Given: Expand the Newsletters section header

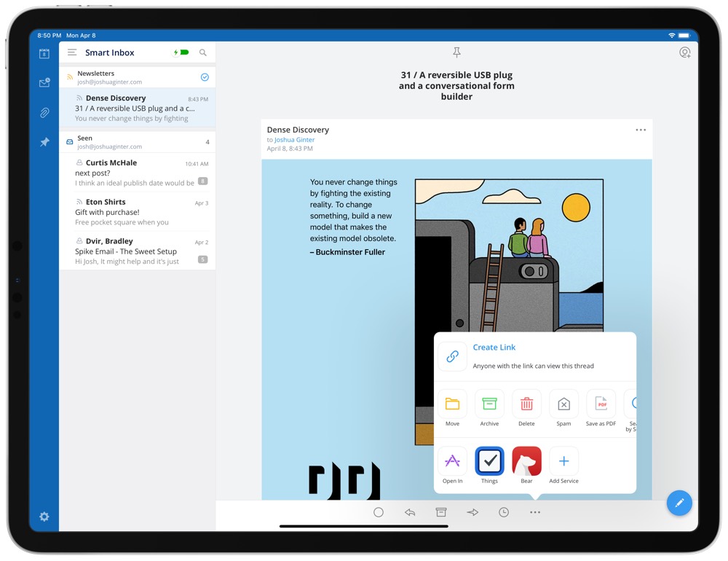Looking at the screenshot, I should pyautogui.click(x=138, y=77).
